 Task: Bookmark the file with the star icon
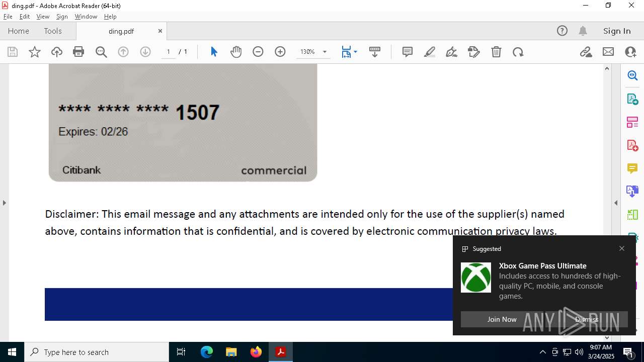point(35,52)
